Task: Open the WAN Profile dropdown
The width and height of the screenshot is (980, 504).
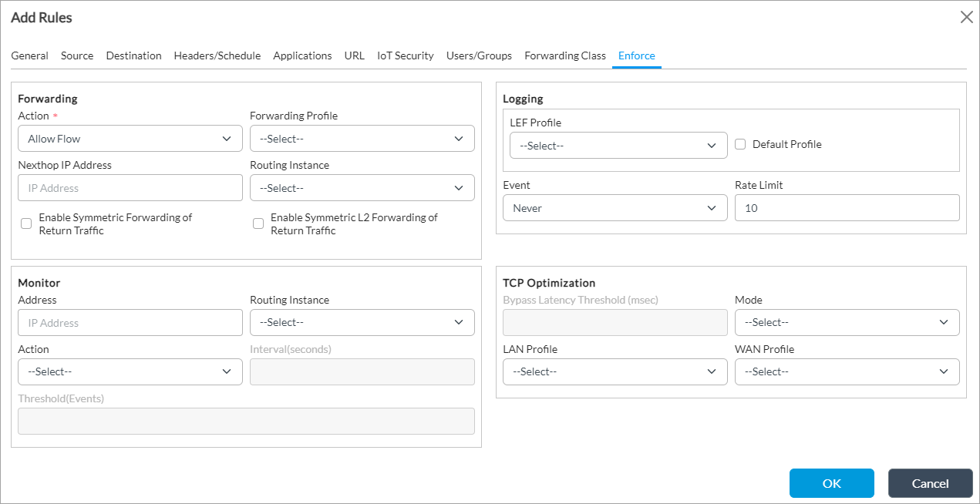Action: tap(847, 371)
